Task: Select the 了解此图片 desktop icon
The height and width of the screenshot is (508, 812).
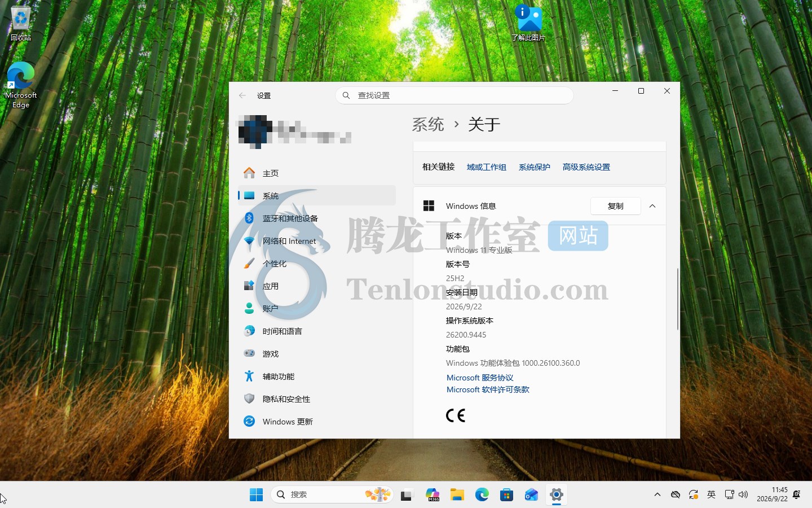Action: (528, 24)
